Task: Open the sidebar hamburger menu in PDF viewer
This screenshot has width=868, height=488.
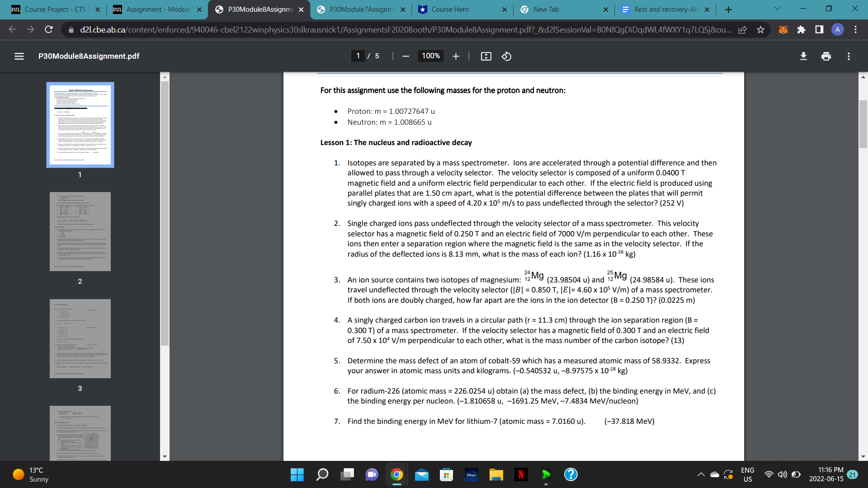Action: (19, 56)
